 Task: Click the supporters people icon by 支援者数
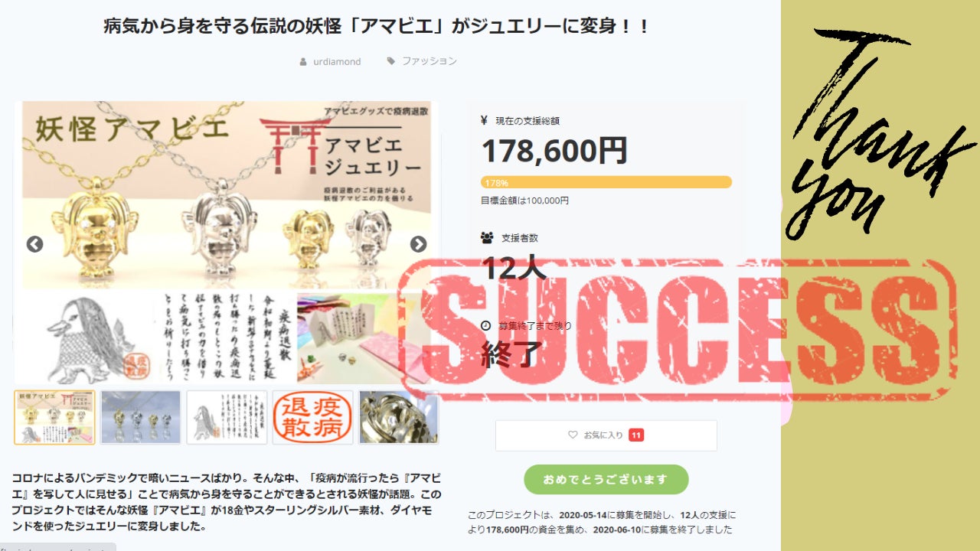(487, 238)
